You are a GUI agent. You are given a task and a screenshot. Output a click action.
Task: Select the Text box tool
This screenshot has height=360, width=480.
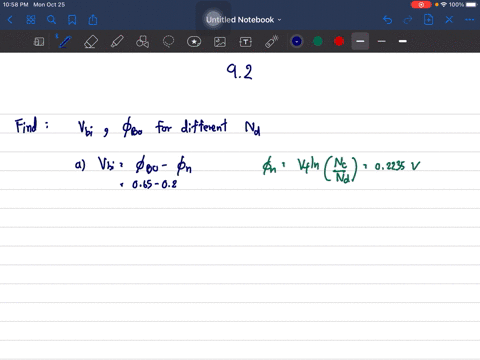[246, 42]
